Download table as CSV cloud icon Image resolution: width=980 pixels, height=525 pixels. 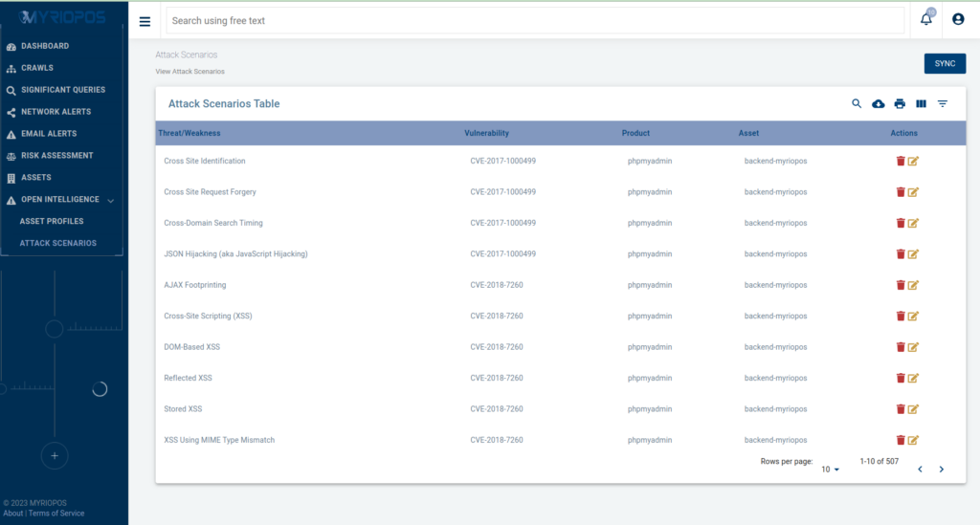[879, 103]
